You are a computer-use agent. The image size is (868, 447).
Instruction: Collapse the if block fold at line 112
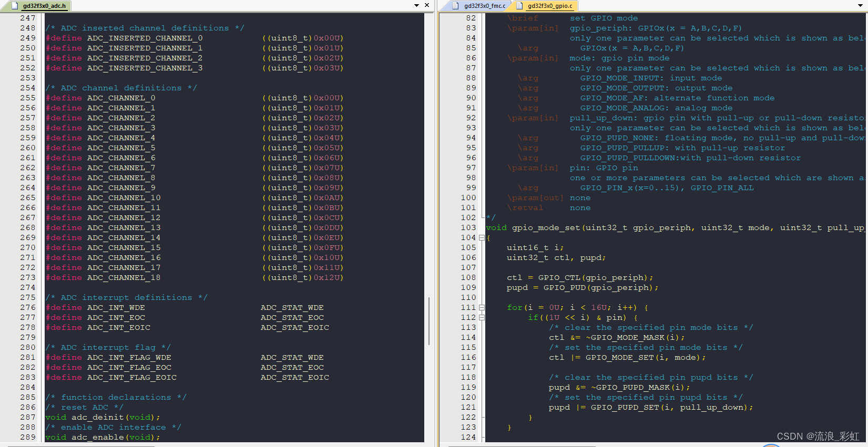coord(482,318)
